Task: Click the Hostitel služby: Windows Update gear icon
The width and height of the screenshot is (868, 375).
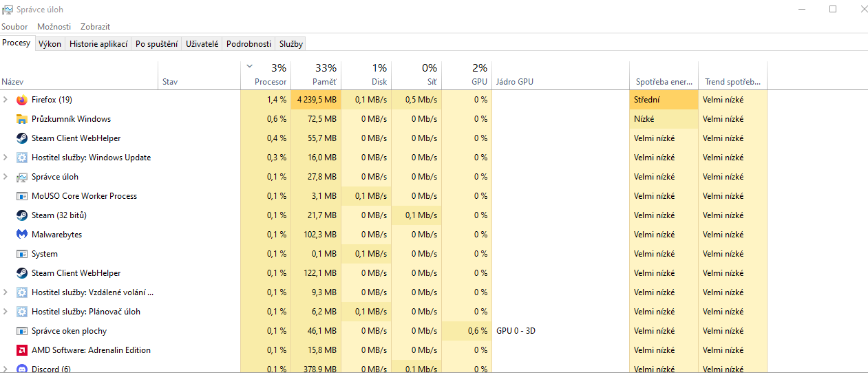Action: (21, 158)
